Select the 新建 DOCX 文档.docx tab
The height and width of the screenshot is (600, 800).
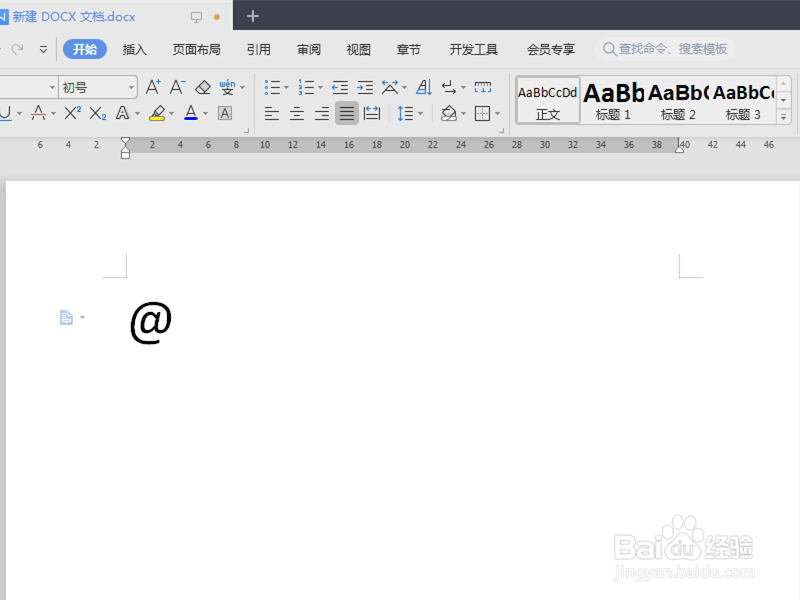[x=74, y=17]
